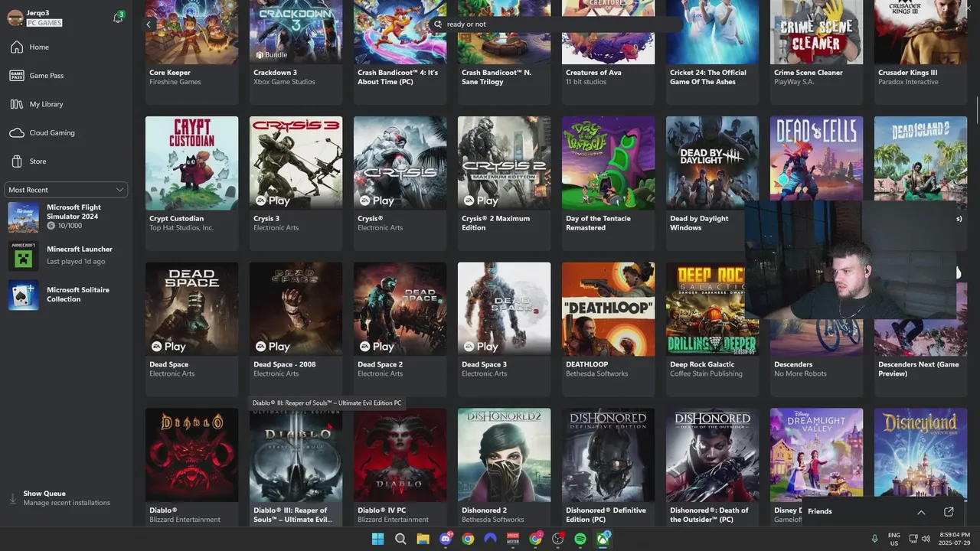Expand the Most Recent dropdown
The image size is (980, 551).
(x=66, y=190)
